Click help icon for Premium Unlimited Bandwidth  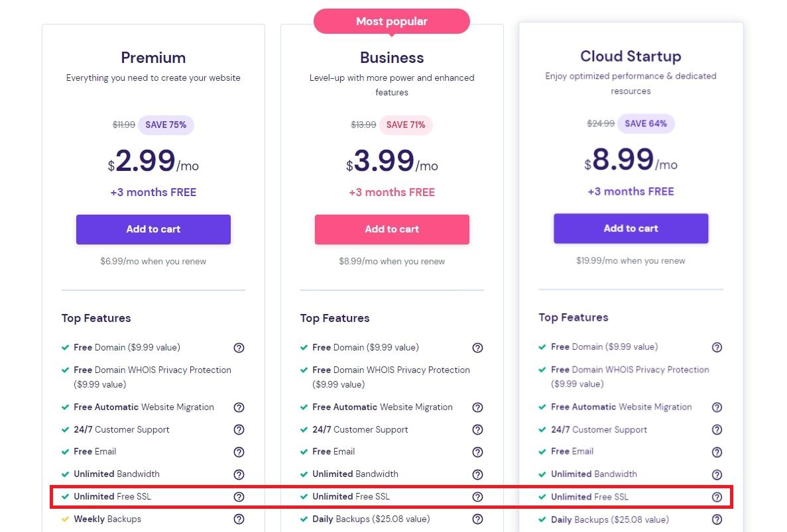pos(239,474)
